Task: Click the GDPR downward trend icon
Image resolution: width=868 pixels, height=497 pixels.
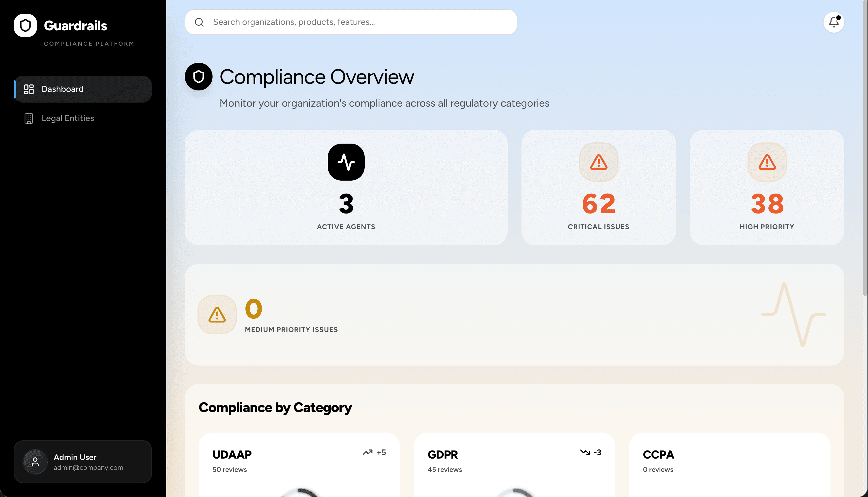Action: tap(584, 452)
